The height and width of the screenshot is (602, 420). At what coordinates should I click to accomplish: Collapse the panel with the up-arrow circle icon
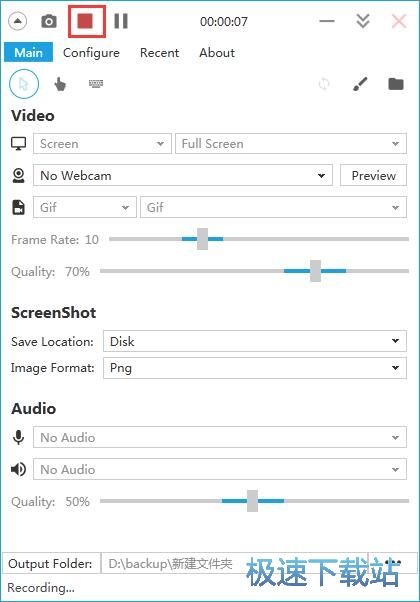[x=17, y=22]
